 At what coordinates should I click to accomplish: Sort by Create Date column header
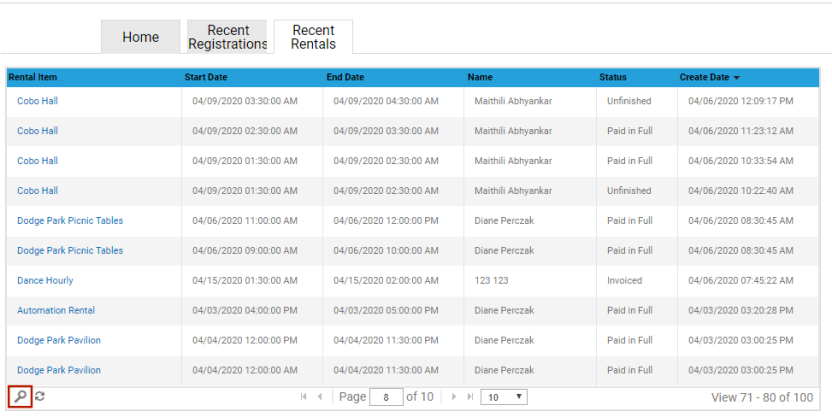point(709,77)
